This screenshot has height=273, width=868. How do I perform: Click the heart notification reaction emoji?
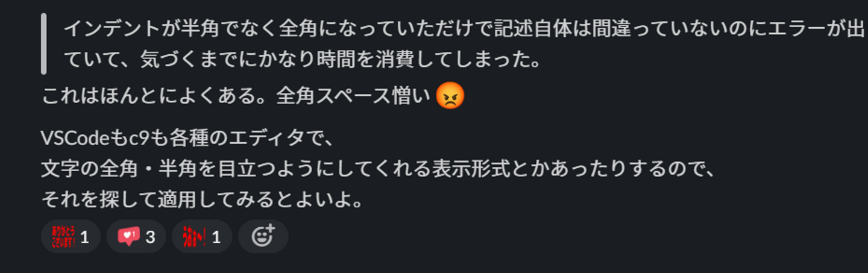(x=128, y=237)
